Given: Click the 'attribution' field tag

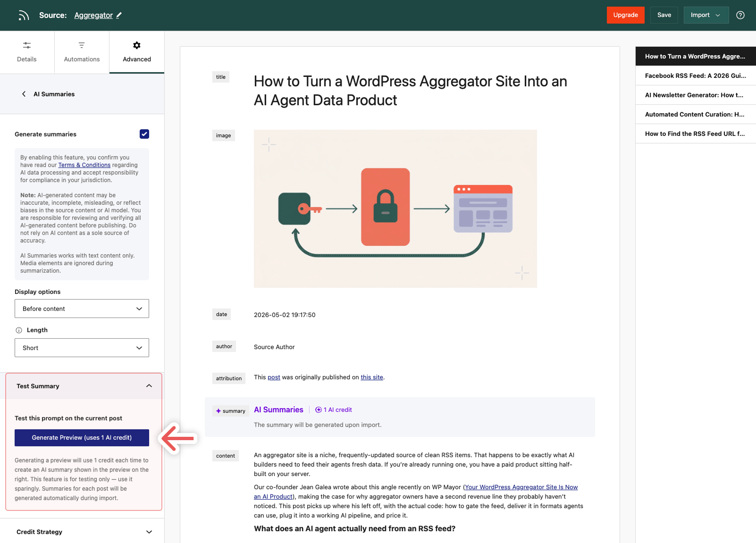Looking at the screenshot, I should (229, 378).
